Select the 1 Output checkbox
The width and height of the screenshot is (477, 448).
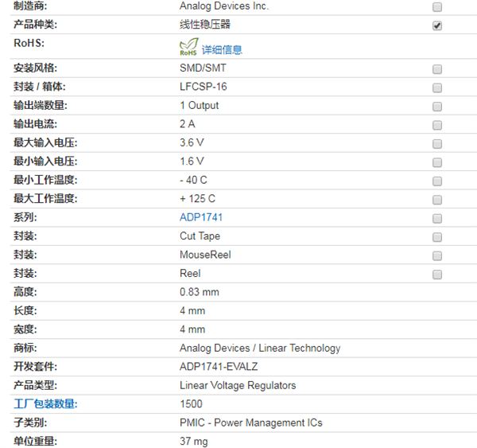tap(437, 107)
